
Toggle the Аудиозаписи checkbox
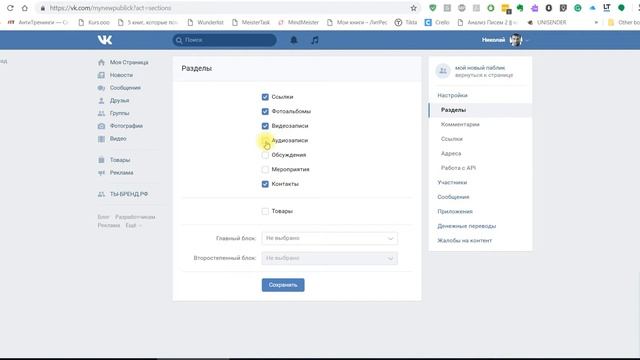tap(265, 140)
